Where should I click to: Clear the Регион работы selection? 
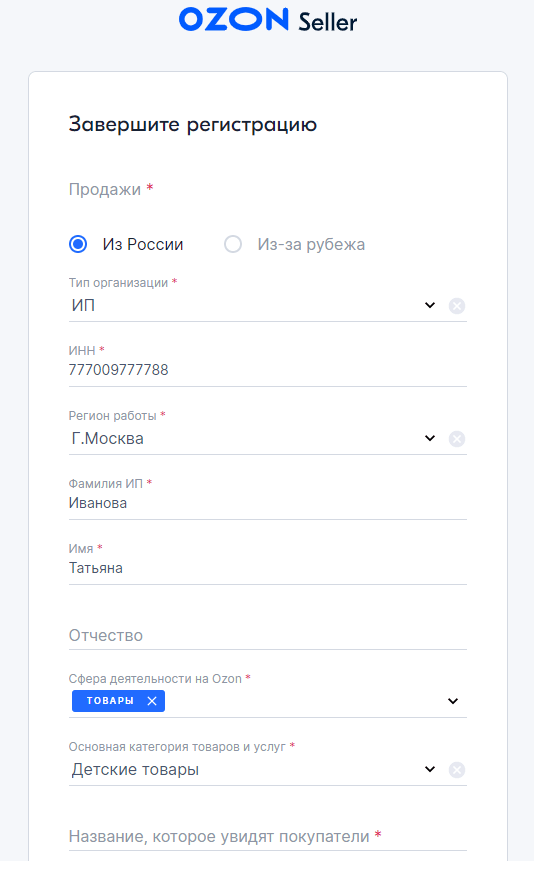click(x=457, y=439)
